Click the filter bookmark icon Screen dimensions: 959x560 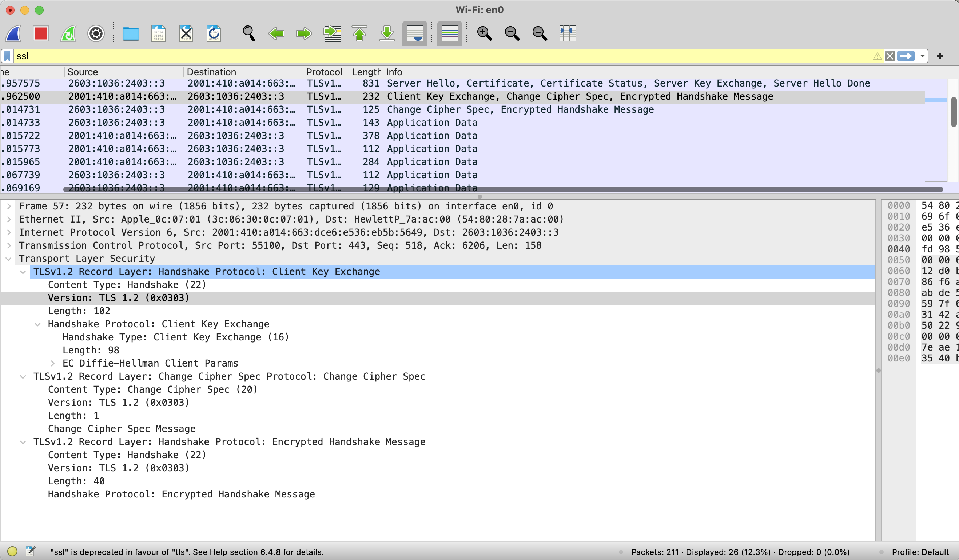click(7, 56)
